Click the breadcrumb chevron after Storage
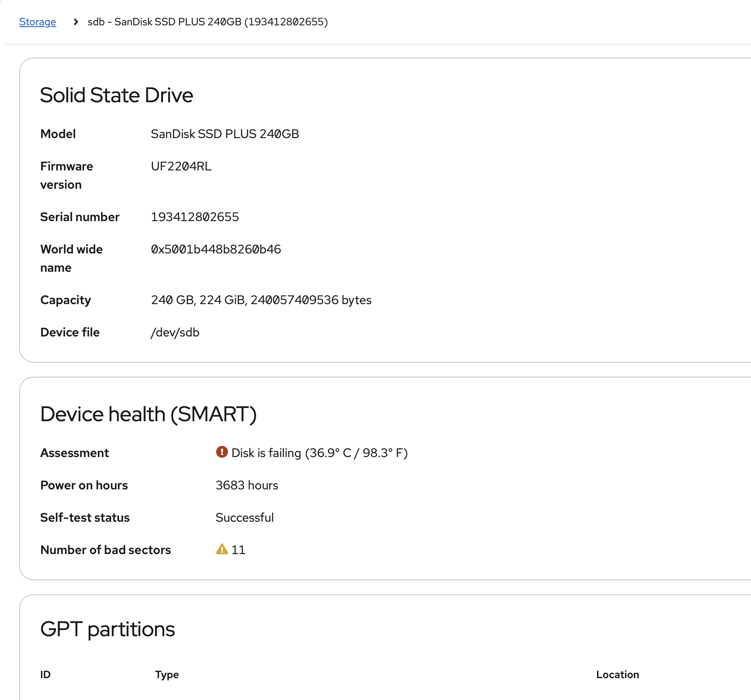Screen dimensions: 751x700 coord(76,21)
